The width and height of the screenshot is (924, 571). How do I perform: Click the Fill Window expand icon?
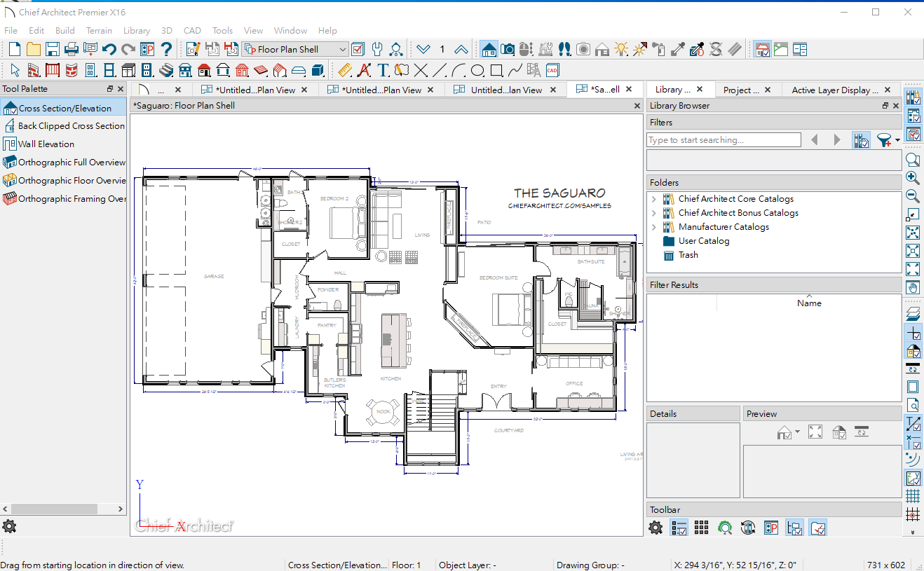(x=913, y=268)
